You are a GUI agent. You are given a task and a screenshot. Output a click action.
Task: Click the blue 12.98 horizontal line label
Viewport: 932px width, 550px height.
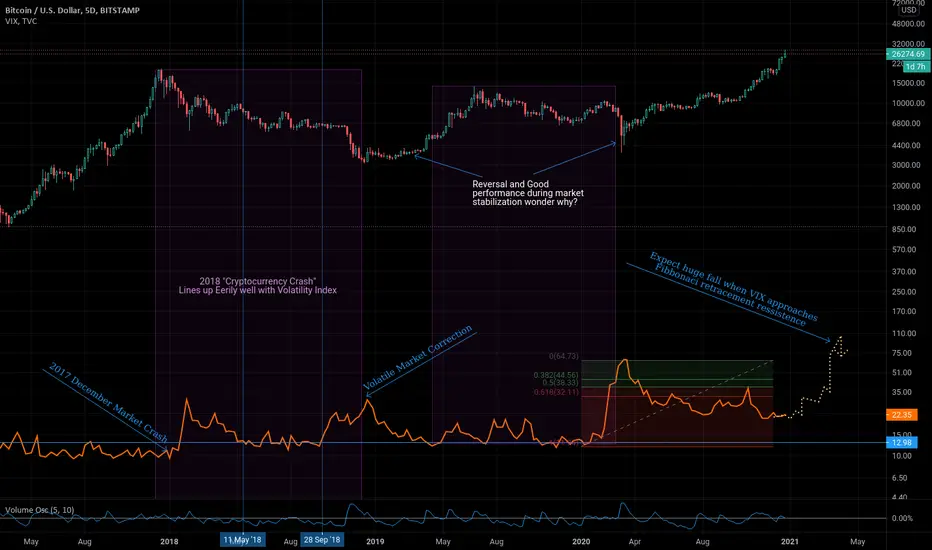pyautogui.click(x=901, y=442)
